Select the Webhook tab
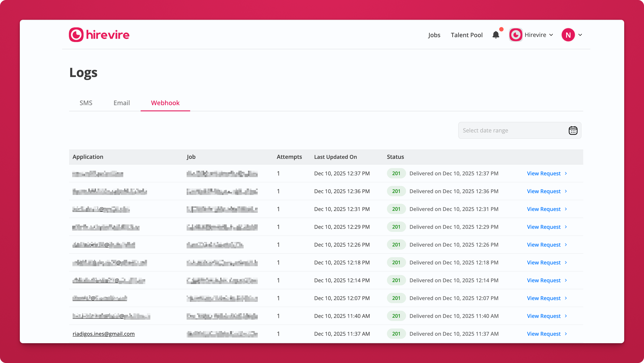Screen dimensions: 644x363 165,103
